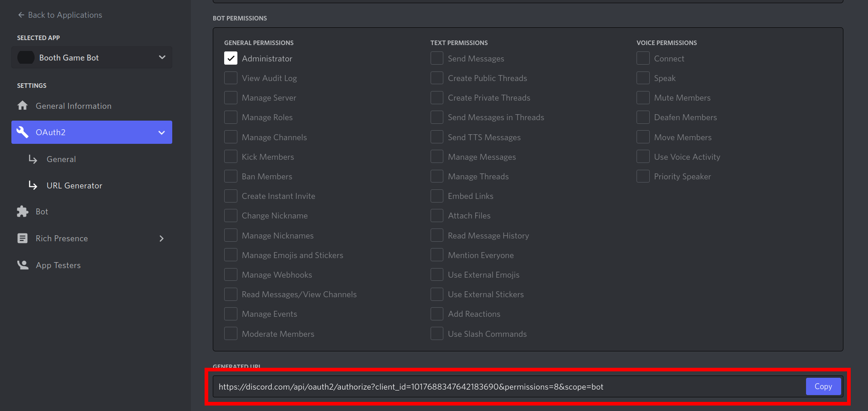Screen dimensions: 868x411
Task: Tick the Manage Emojis and Stickers checkbox
Action: (231, 255)
